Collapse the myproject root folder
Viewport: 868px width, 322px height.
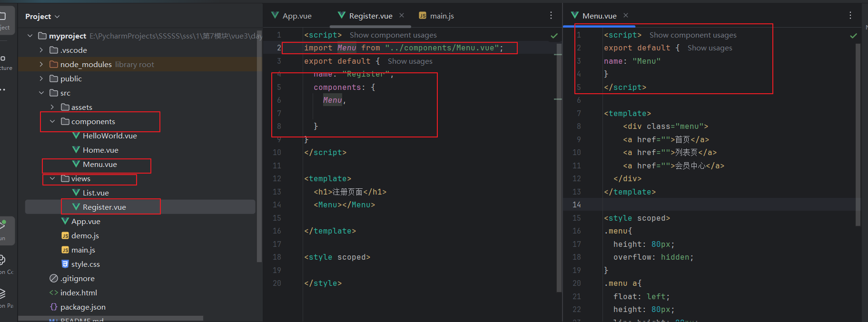tap(30, 36)
